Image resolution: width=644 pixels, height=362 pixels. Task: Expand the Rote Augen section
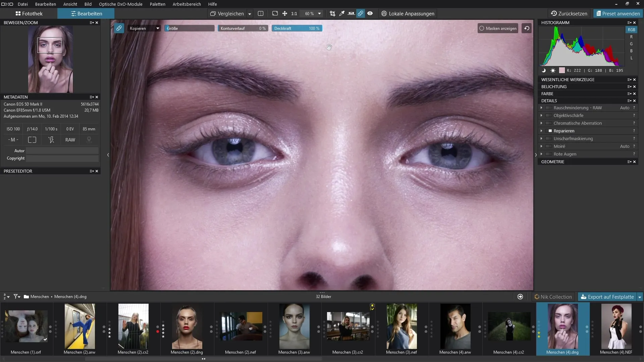(x=541, y=154)
